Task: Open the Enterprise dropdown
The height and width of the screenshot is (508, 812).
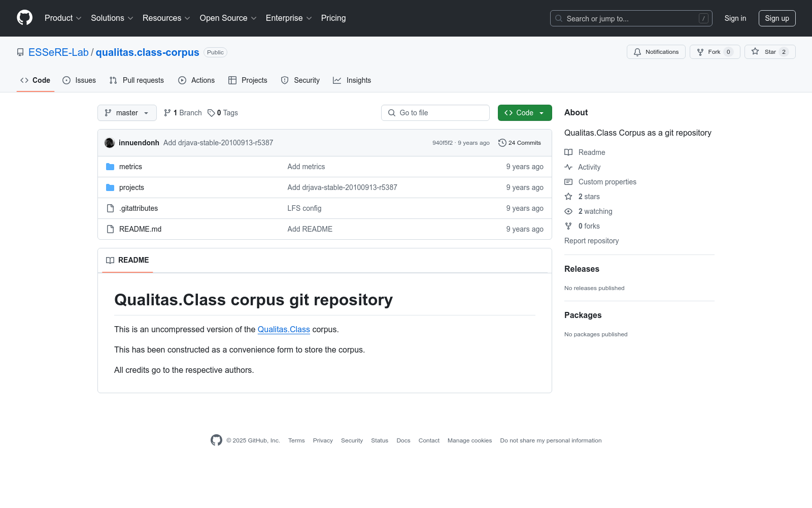Action: 289,18
